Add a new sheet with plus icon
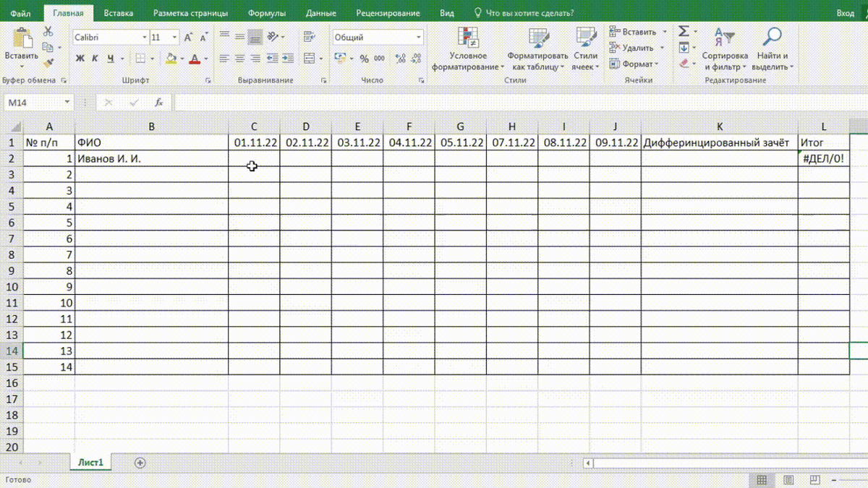This screenshot has height=488, width=868. [x=140, y=463]
